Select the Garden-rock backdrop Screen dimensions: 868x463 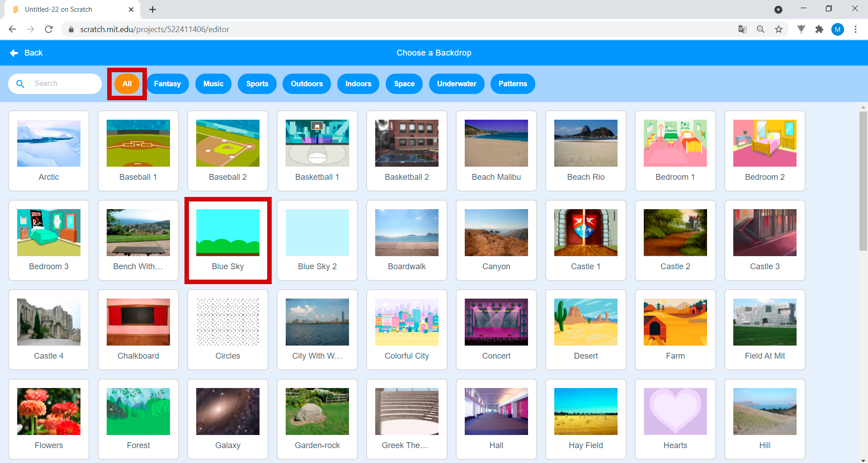point(317,419)
